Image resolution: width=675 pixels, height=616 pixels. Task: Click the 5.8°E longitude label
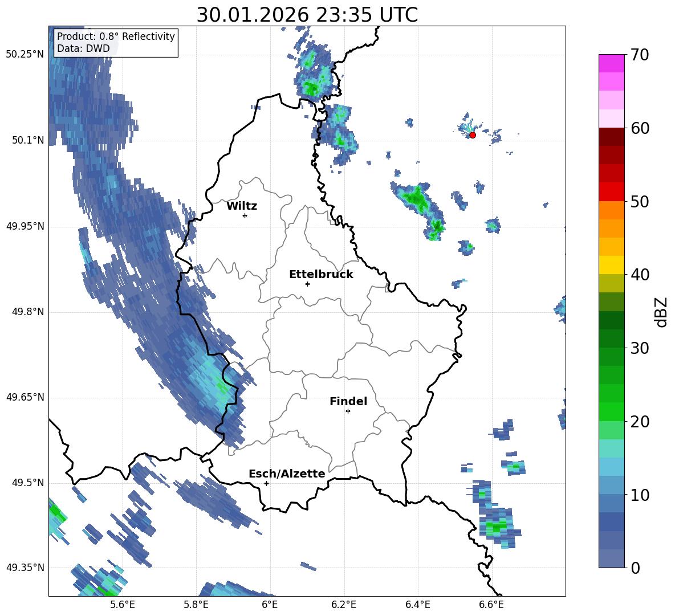click(196, 605)
